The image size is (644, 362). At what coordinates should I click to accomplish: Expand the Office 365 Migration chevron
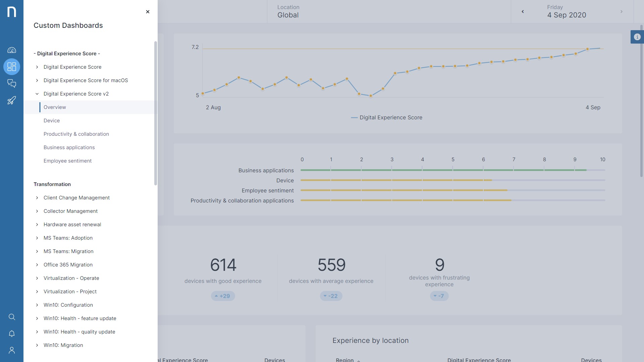[37, 265]
